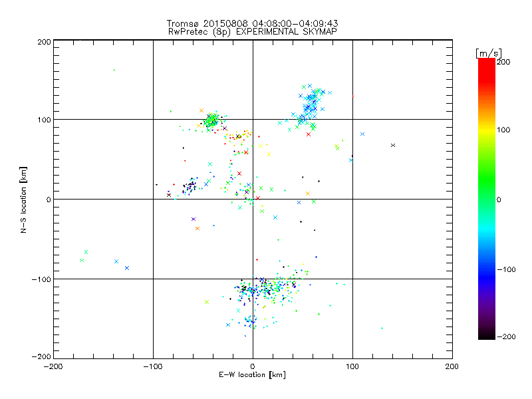Click the x-axis tick label '-200'

point(53,366)
